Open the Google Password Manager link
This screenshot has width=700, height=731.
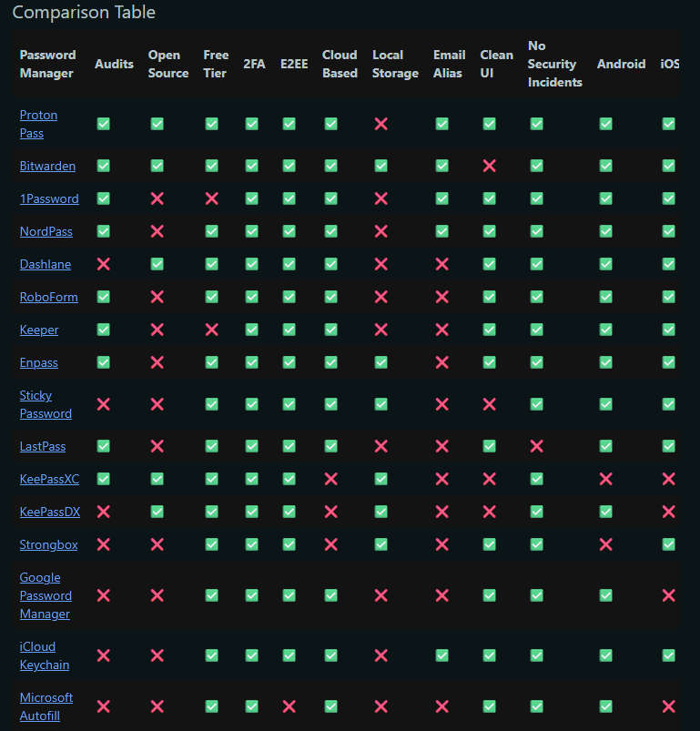[x=46, y=595]
